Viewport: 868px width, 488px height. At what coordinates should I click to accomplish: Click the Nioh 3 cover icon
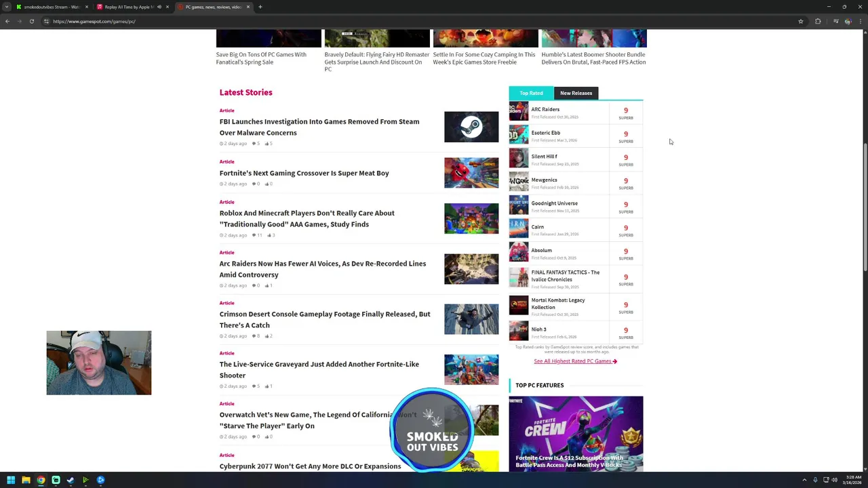519,331
